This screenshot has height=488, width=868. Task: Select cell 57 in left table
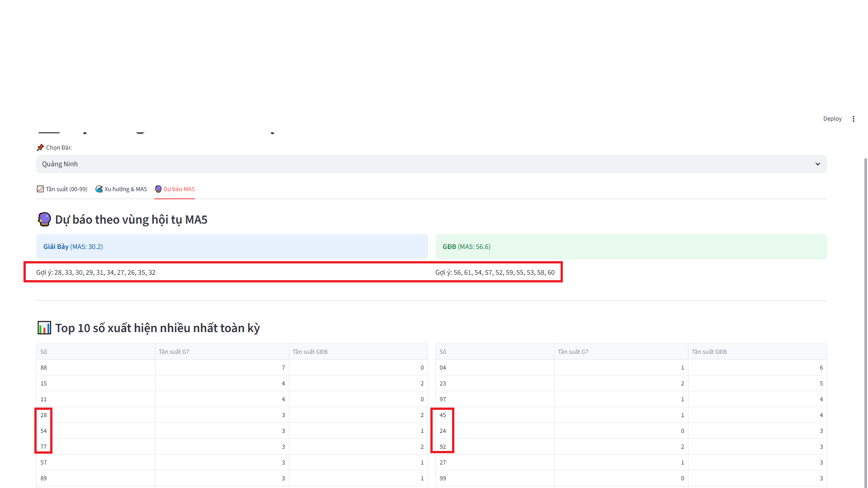(96, 462)
